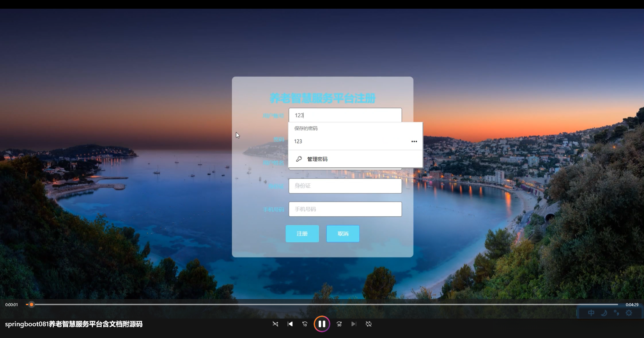Skip forward 30 seconds

point(339,324)
